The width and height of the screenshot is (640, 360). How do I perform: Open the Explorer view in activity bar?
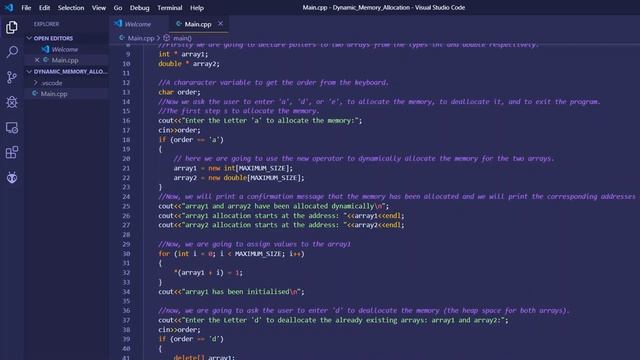click(12, 27)
